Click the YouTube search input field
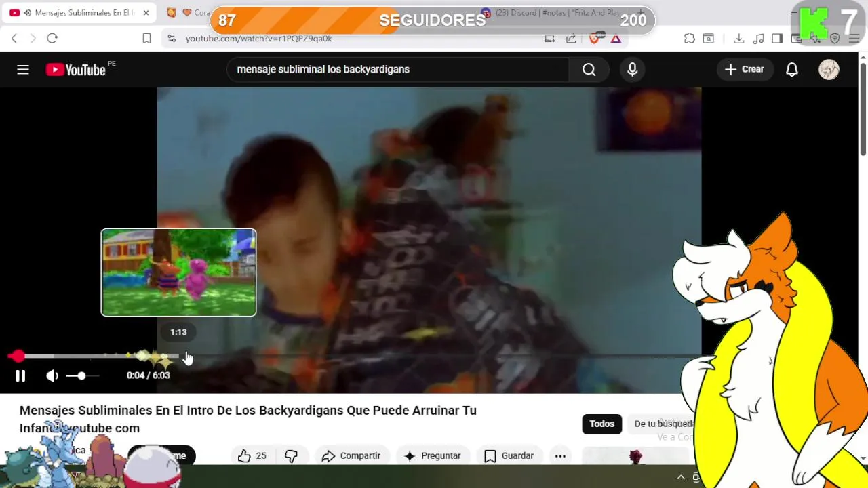The image size is (868, 488). pos(398,69)
